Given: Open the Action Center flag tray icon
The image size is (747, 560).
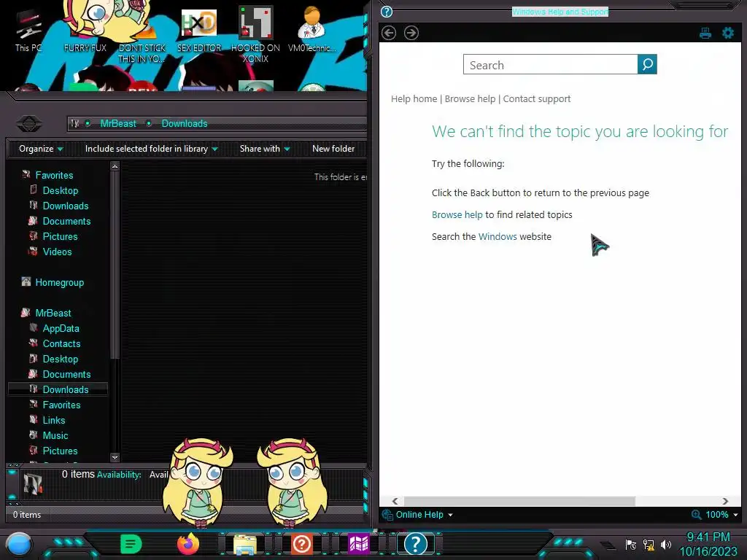Looking at the screenshot, I should (x=631, y=545).
